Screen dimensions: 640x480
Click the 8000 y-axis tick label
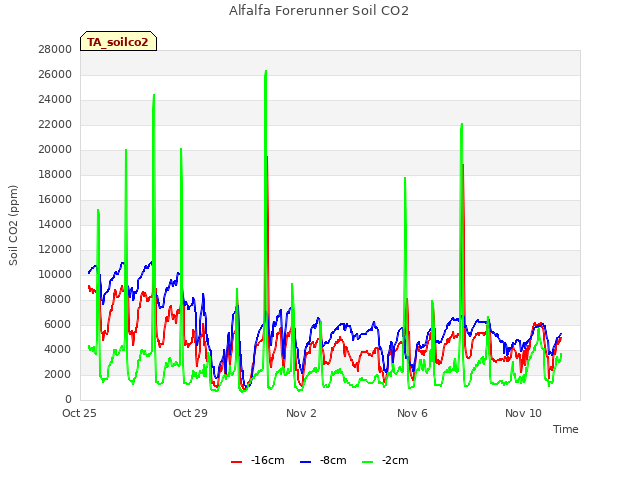click(x=58, y=300)
